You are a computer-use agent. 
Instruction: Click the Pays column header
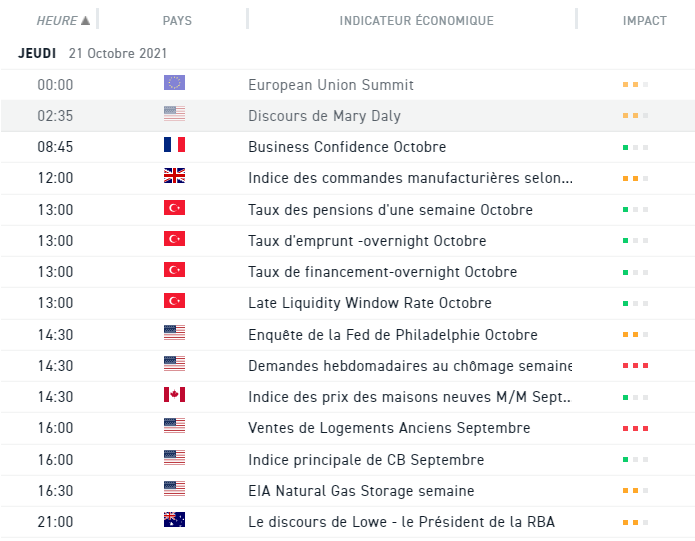coord(177,20)
